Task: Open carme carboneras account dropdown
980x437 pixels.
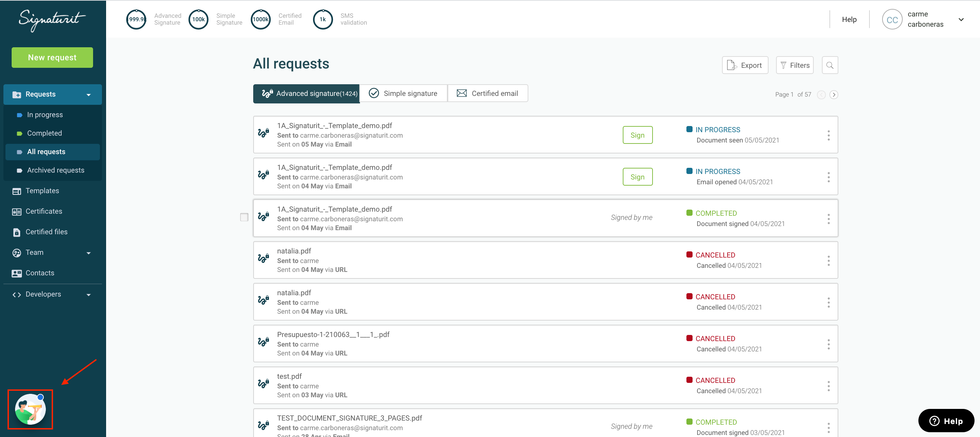Action: (x=960, y=20)
